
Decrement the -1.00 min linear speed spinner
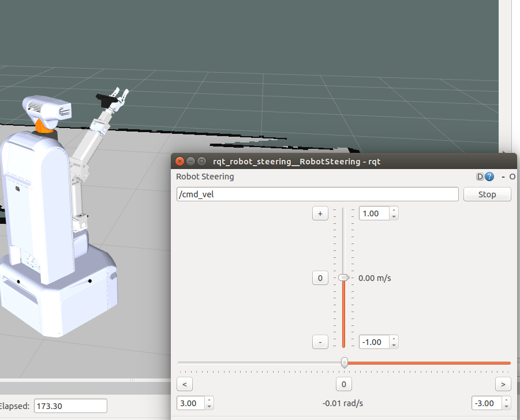point(394,345)
